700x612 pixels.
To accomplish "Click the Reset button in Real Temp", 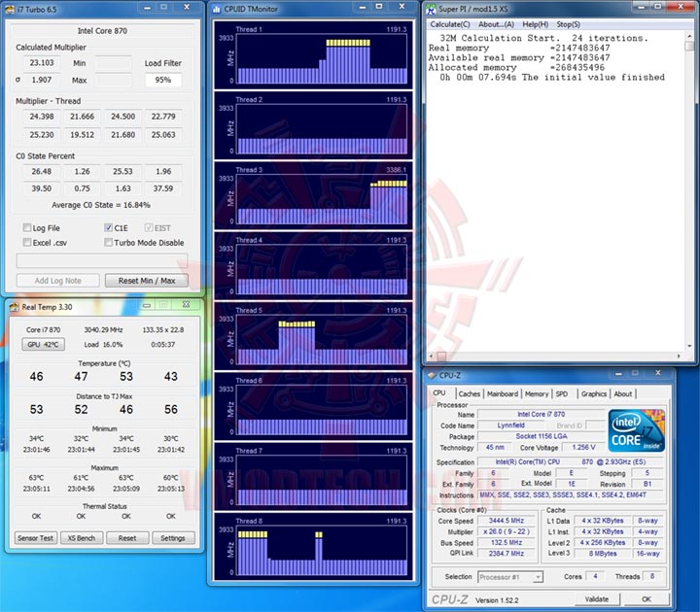I will 127,538.
